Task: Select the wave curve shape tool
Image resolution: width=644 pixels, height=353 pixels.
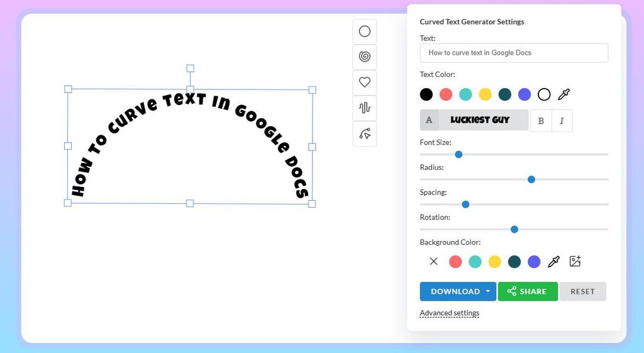Action: tap(364, 108)
